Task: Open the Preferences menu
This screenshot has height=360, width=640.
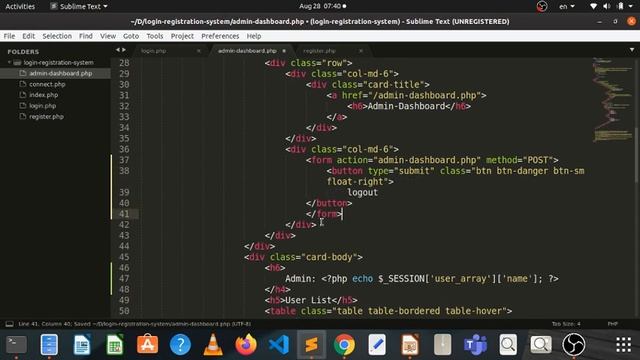Action: (220, 36)
